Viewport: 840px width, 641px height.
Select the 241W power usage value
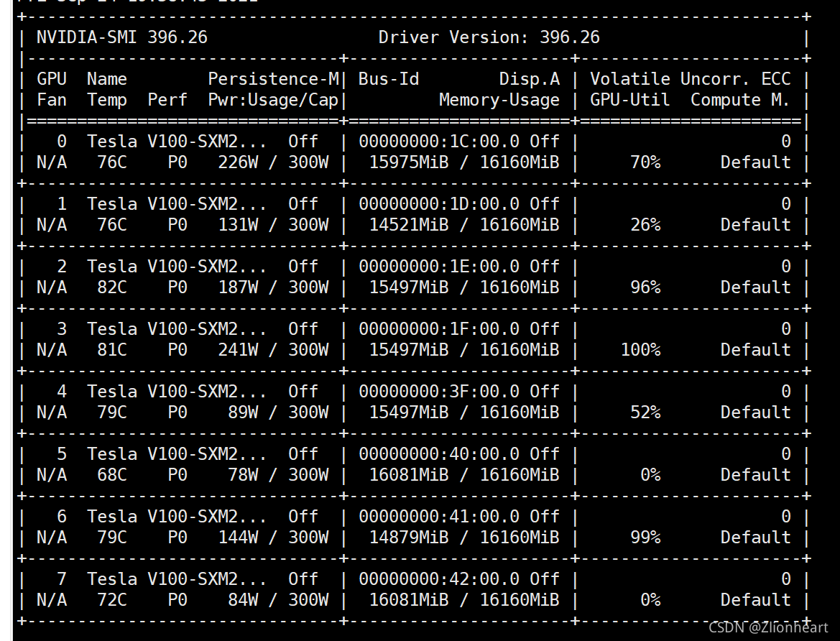click(x=238, y=350)
